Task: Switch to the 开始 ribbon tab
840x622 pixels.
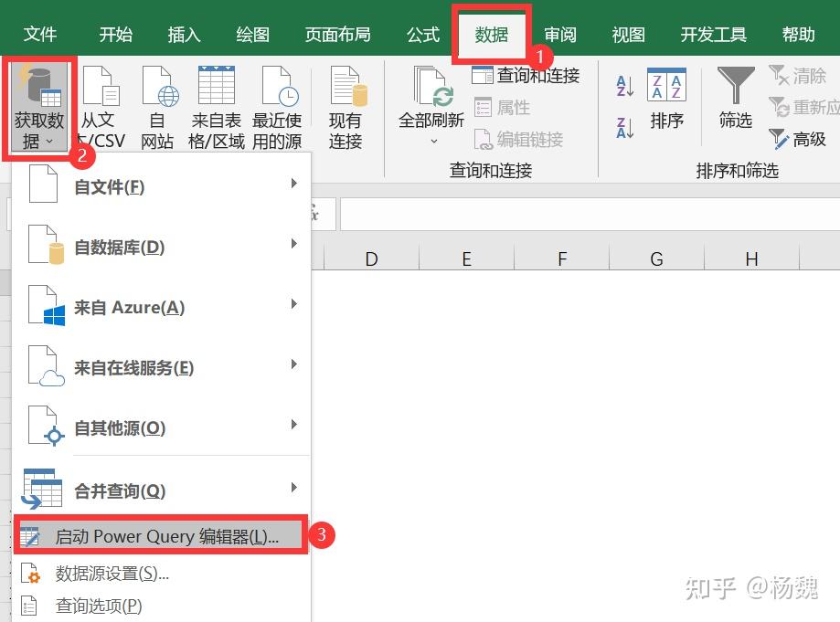Action: click(x=114, y=33)
